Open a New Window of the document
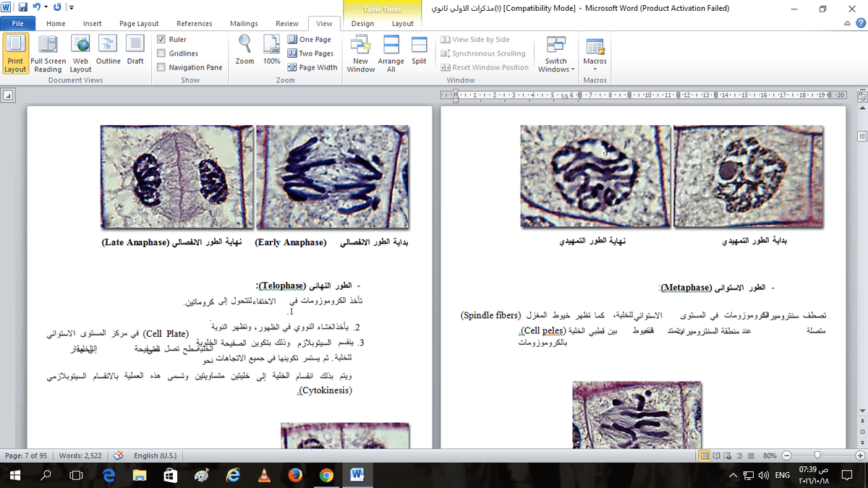Image resolution: width=868 pixels, height=488 pixels. pos(360,51)
